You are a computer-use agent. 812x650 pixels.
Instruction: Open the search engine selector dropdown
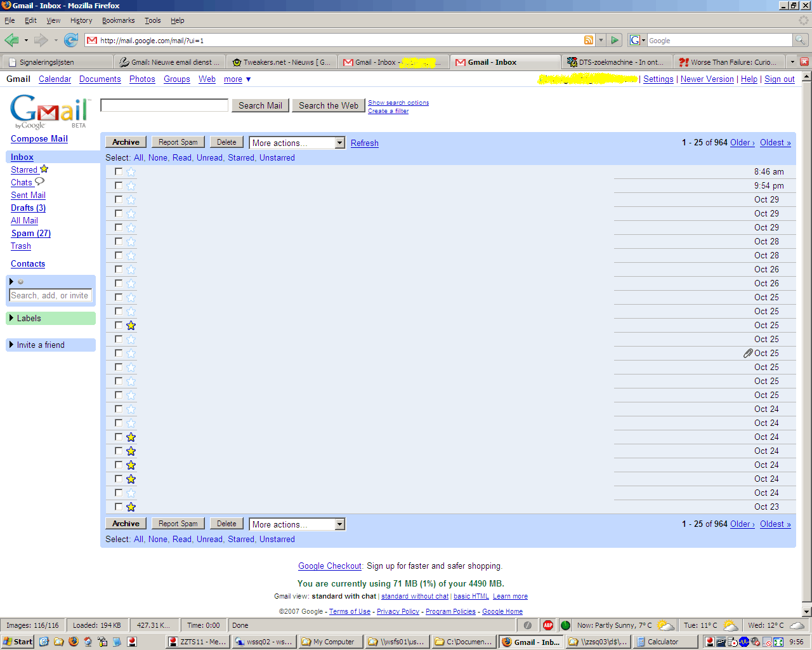(x=638, y=40)
